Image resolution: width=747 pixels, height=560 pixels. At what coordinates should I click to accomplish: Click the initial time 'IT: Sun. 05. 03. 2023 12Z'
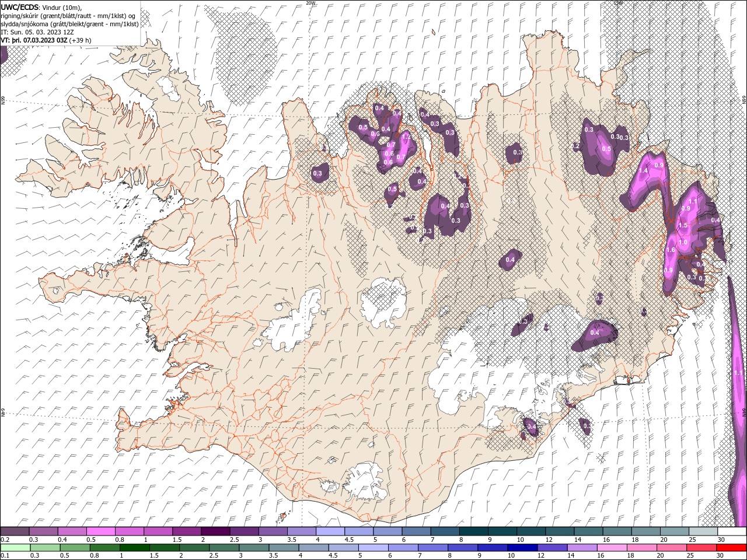(36, 32)
